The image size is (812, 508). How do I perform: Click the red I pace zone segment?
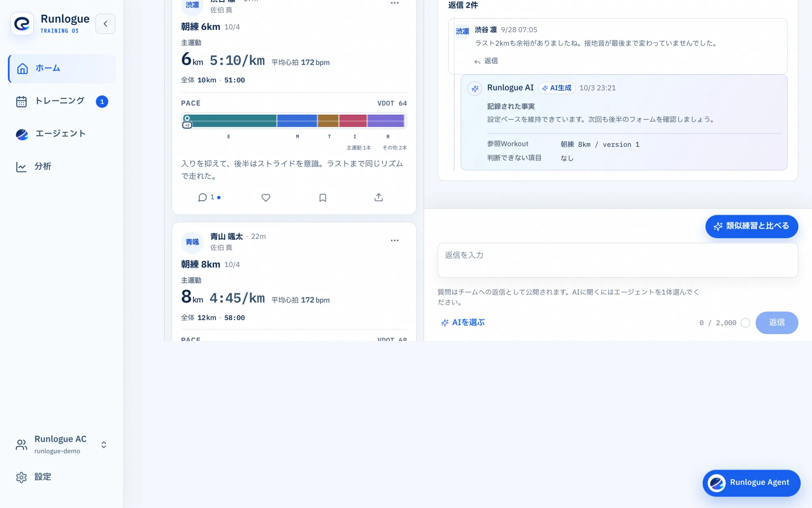[353, 121]
